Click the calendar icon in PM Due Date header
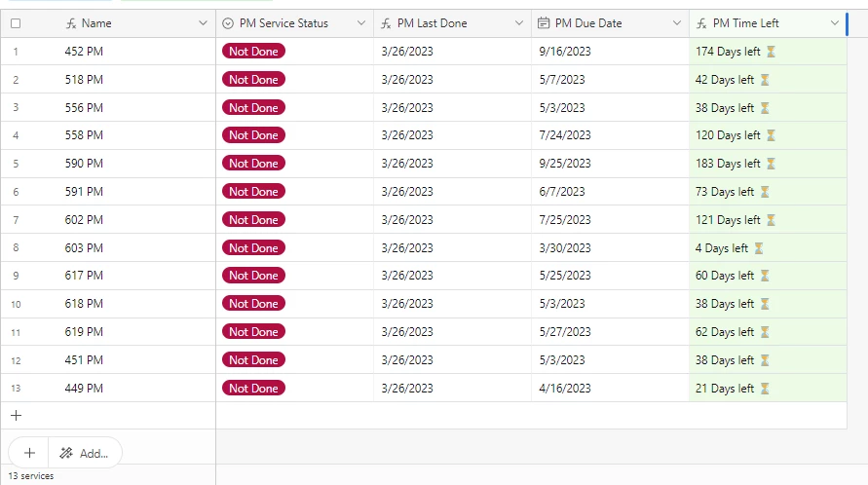 pyautogui.click(x=544, y=23)
